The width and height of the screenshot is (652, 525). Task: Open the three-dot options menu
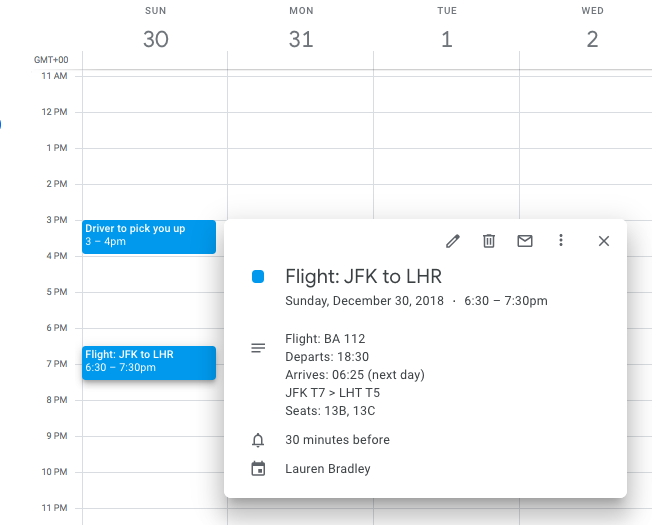(x=561, y=240)
